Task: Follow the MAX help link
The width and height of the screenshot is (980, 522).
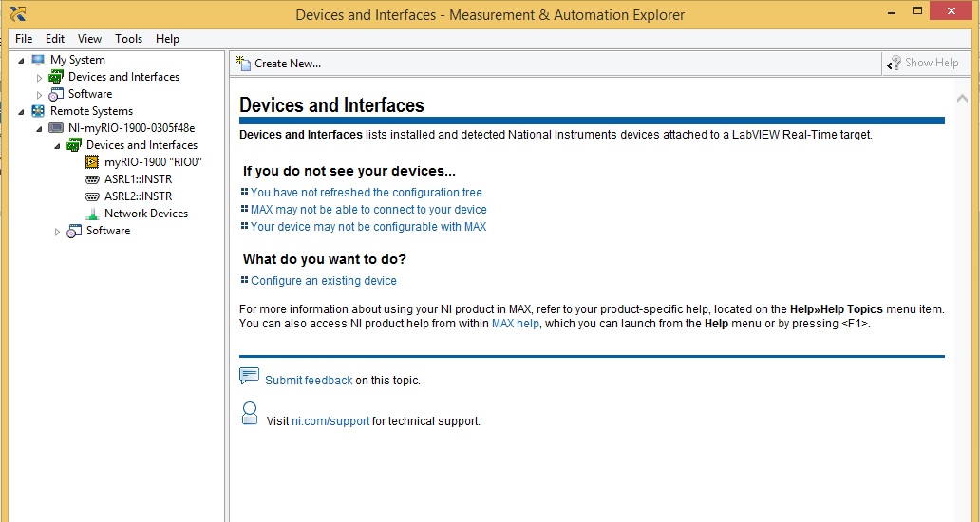Action: point(515,324)
